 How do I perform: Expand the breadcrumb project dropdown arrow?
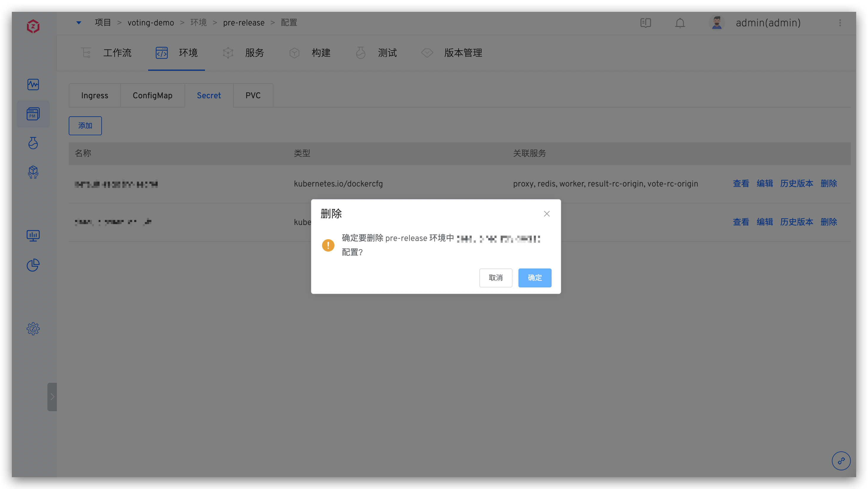coord(79,22)
